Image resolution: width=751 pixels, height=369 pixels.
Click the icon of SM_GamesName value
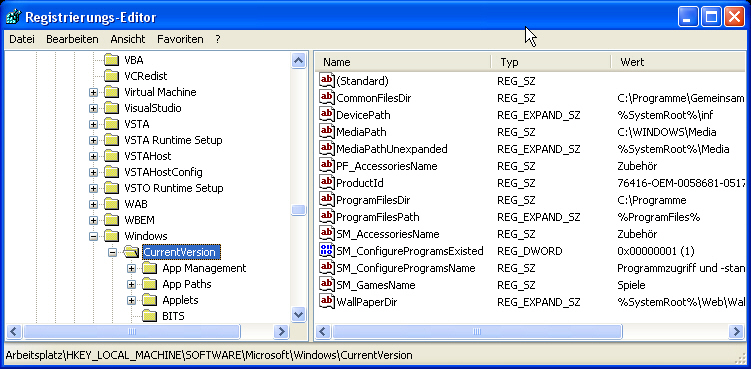coord(327,285)
